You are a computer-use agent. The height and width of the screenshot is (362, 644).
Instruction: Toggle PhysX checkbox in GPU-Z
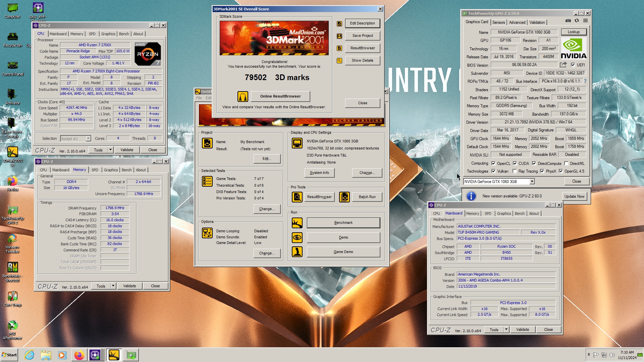pos(542,171)
